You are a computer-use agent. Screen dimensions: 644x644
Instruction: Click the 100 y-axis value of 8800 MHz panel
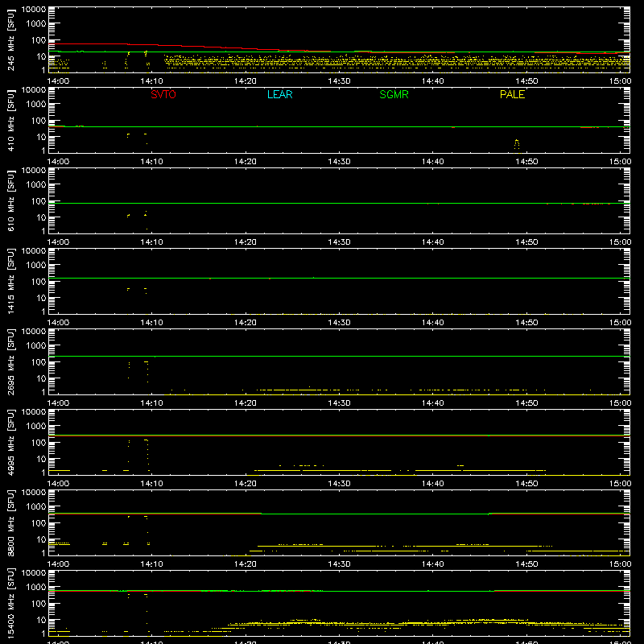[39, 523]
